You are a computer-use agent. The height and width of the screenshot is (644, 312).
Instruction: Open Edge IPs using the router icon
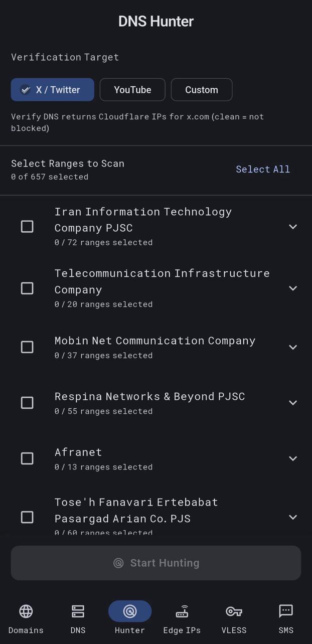pos(182,611)
